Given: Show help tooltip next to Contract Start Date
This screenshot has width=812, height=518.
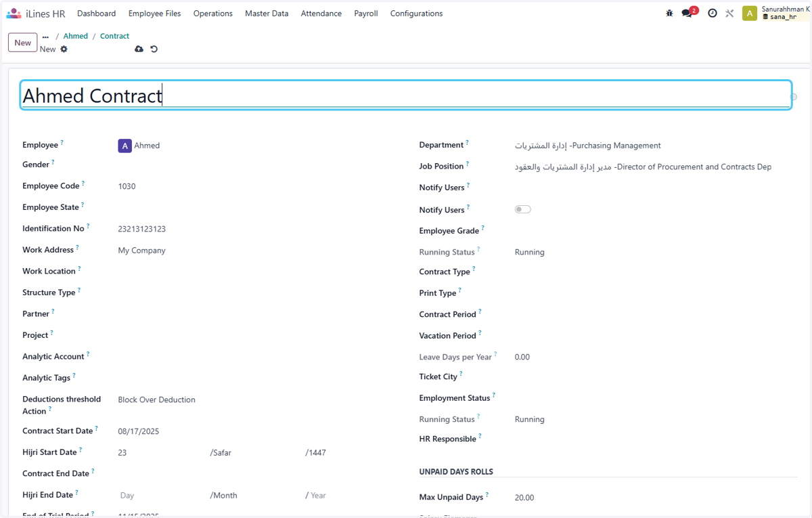Looking at the screenshot, I should coord(96,429).
